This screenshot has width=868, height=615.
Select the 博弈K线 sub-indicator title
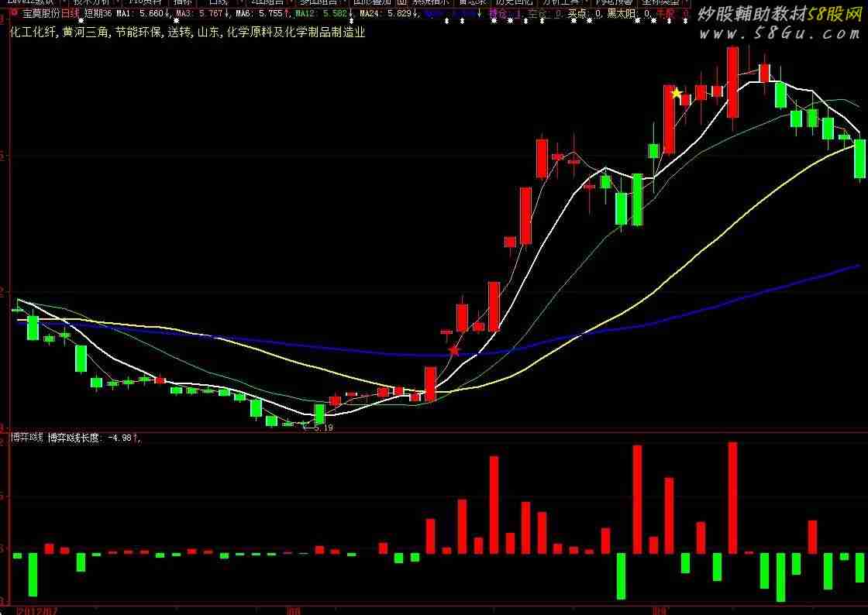point(27,438)
